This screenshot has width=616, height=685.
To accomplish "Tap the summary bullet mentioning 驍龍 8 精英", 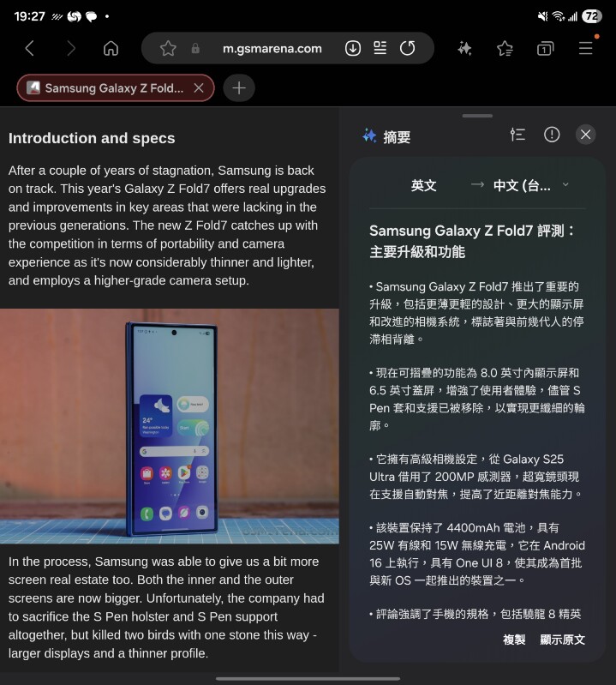I will point(475,614).
